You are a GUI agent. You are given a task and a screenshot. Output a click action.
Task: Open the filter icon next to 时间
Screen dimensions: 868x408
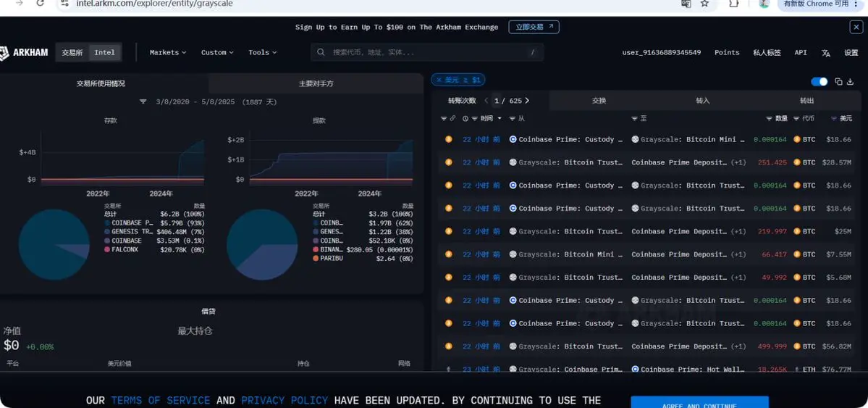(x=474, y=119)
